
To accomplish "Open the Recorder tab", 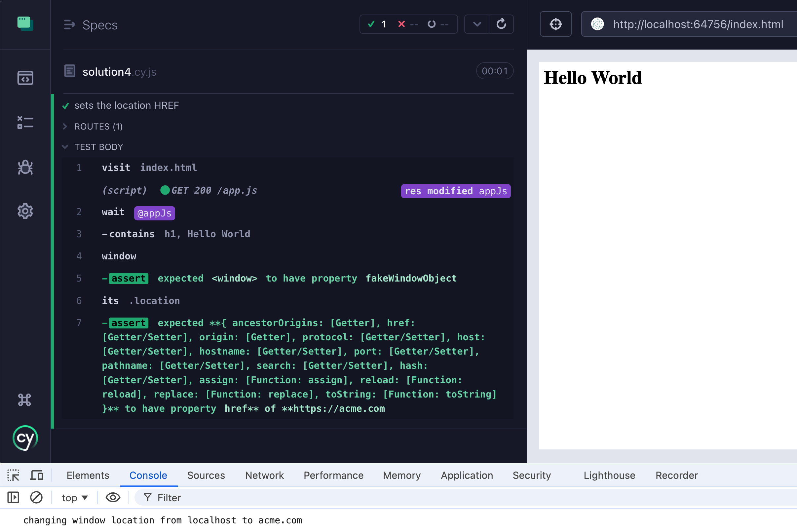I will (676, 475).
